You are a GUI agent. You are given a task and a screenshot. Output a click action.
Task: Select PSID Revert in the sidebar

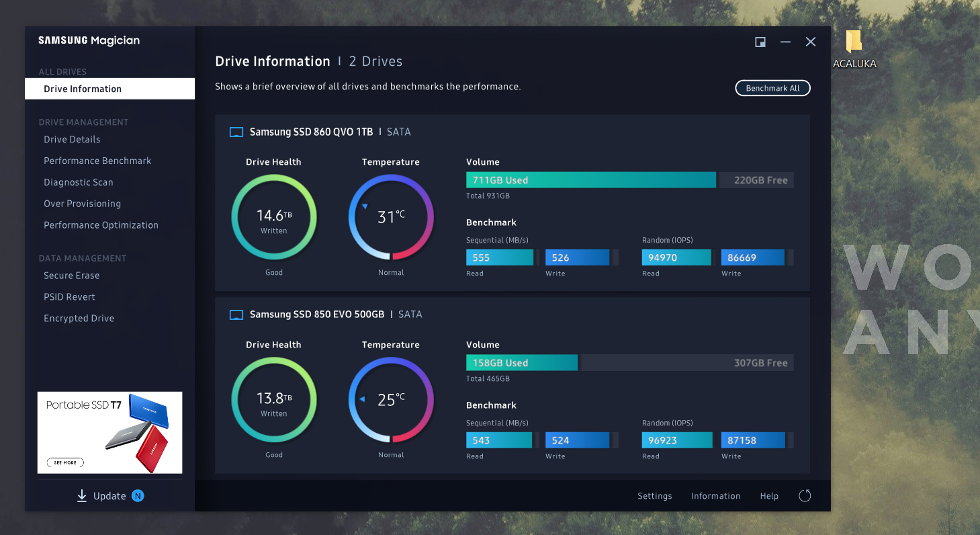70,297
